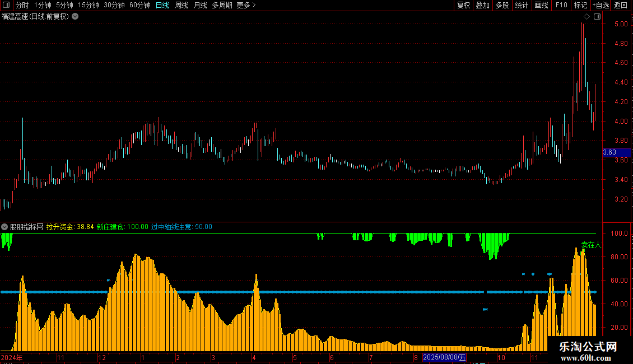
Task: Select the 60分钟 period tab
Action: [139, 5]
